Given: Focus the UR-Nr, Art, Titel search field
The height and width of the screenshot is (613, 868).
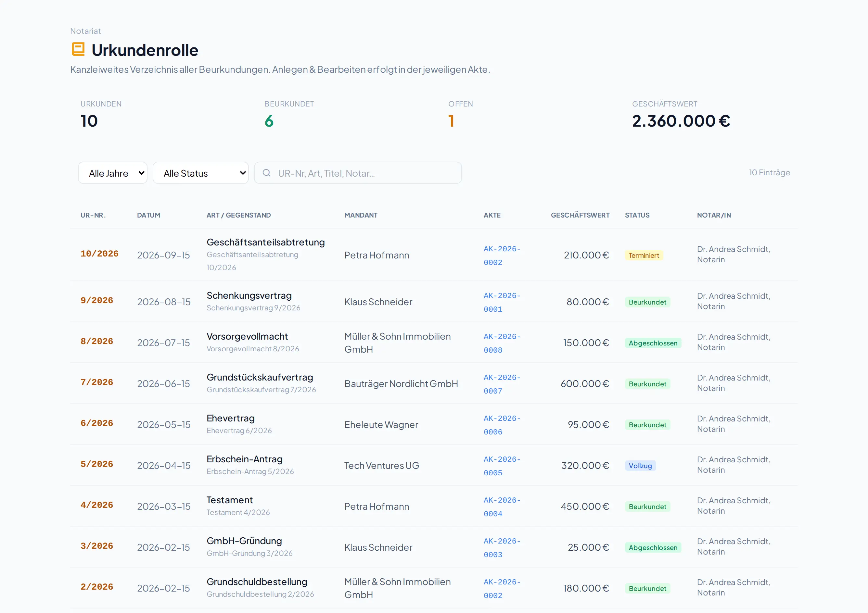Looking at the screenshot, I should point(358,173).
